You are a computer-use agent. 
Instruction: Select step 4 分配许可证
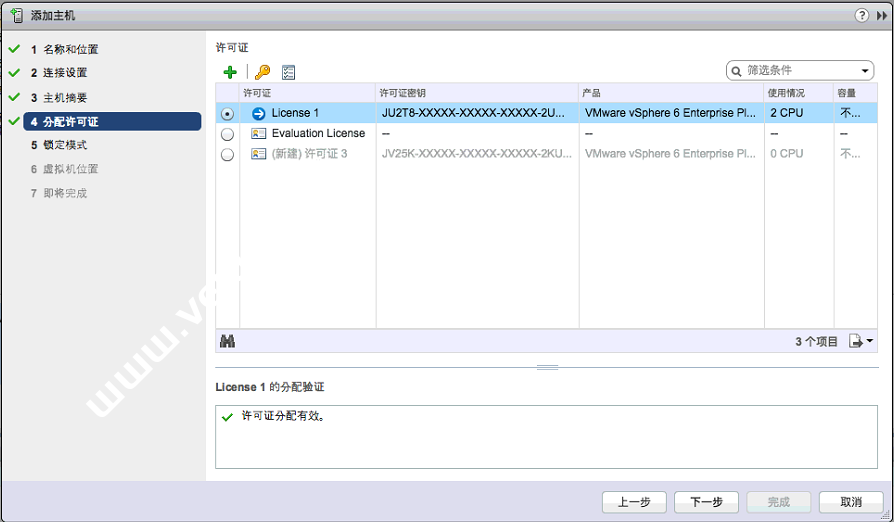click(112, 121)
